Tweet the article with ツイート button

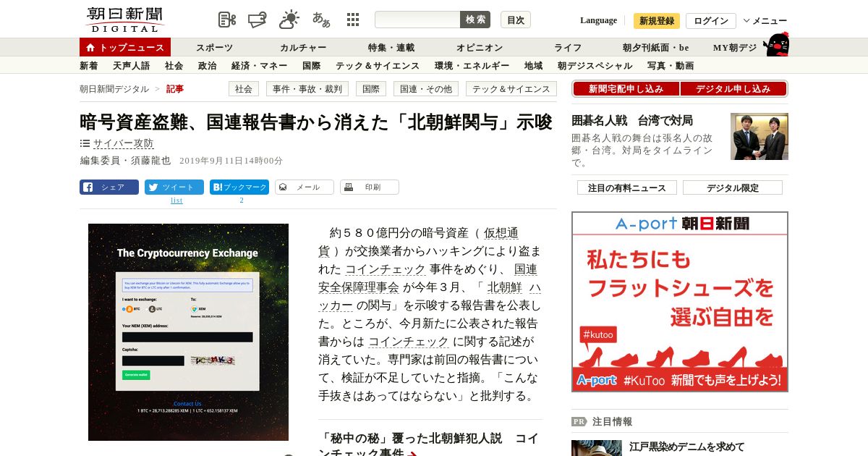pyautogui.click(x=174, y=187)
